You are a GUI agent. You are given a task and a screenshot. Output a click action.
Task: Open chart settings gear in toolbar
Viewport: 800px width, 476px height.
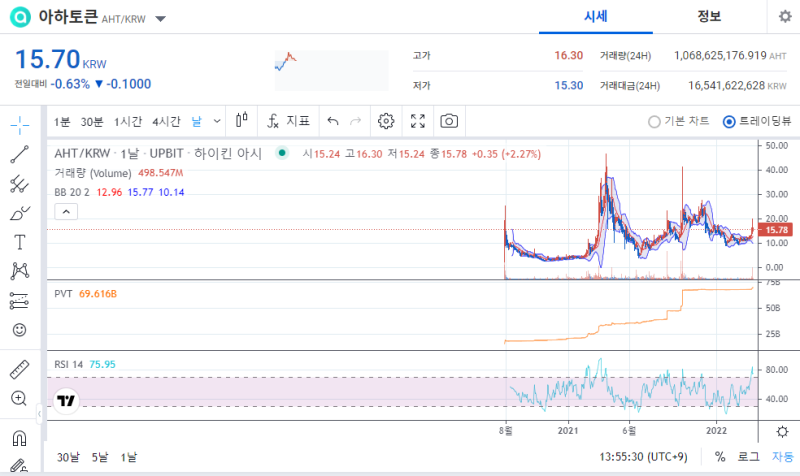(386, 121)
